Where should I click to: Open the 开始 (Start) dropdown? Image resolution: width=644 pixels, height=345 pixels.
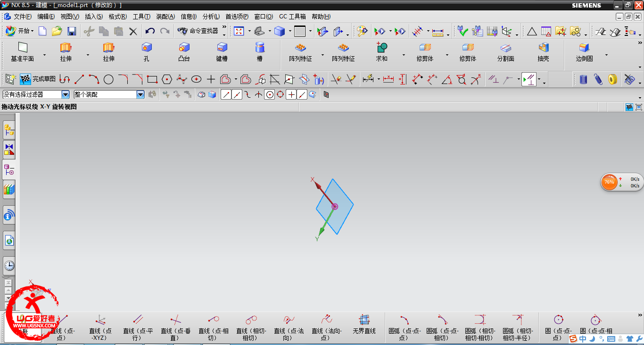(x=19, y=31)
